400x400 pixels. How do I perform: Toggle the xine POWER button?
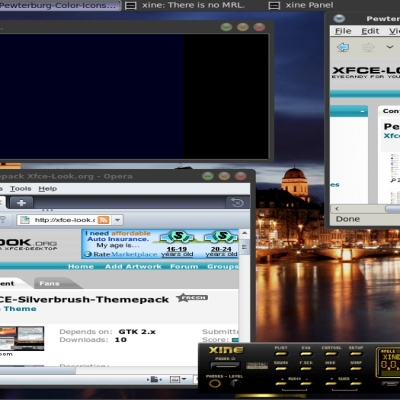(225, 366)
